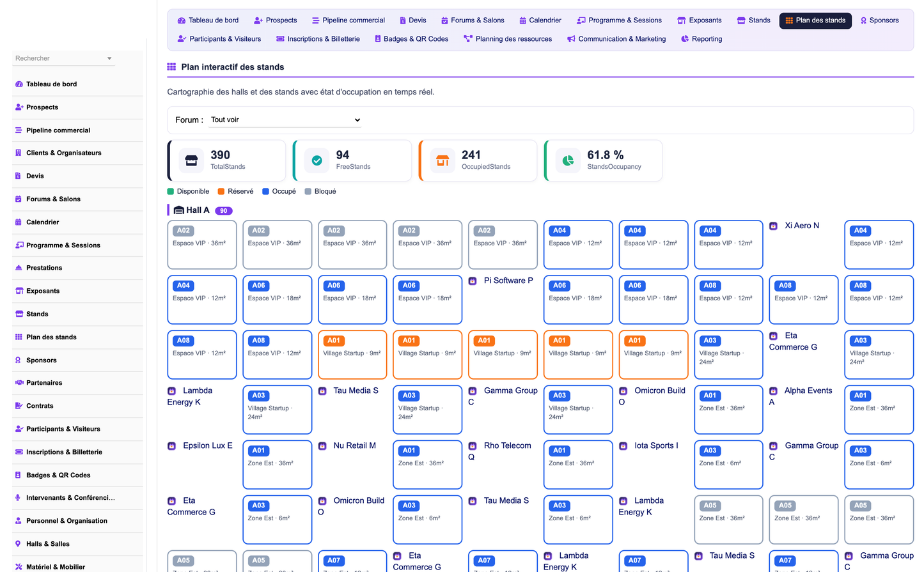
Task: Expand the Rechercher sidebar dropdown arrow
Action: 109,58
